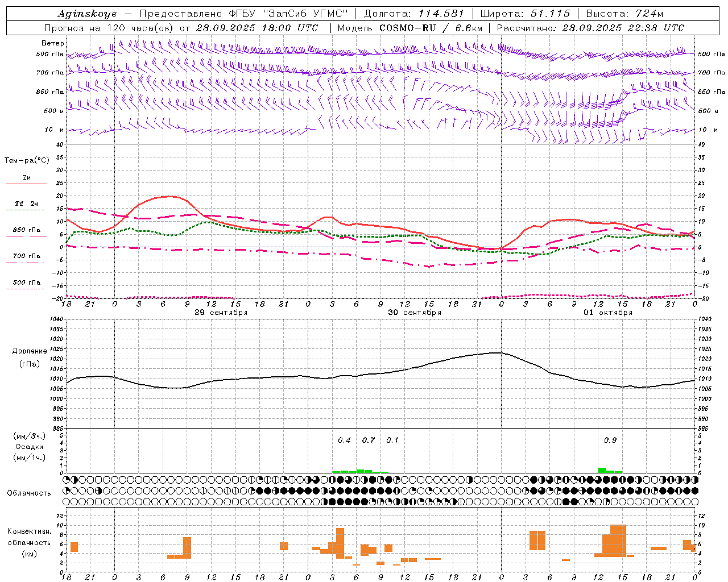Click the Тем-ра(°C) temperature label

[x=27, y=160]
